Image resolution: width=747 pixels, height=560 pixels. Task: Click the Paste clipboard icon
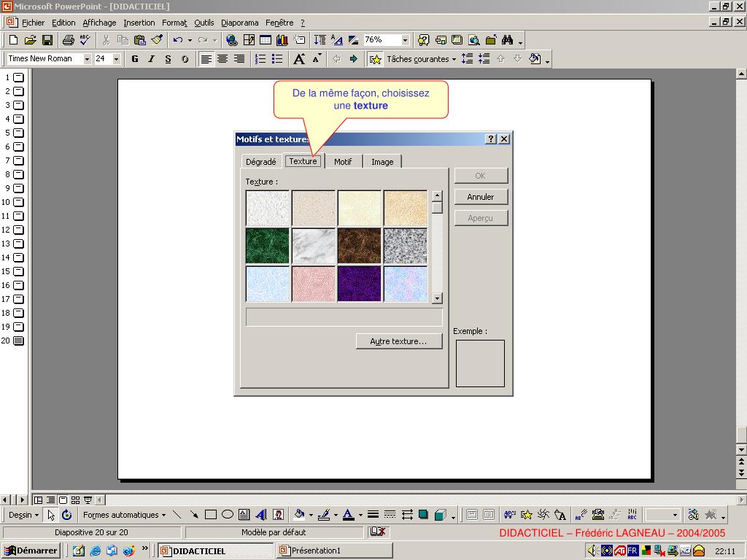139,40
